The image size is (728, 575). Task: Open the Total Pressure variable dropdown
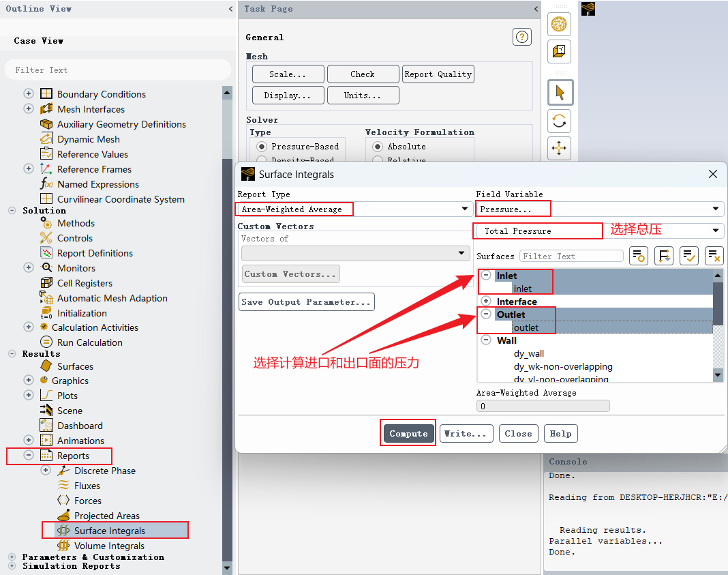(x=599, y=231)
